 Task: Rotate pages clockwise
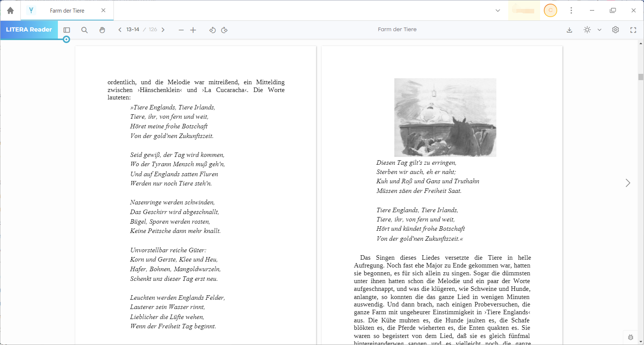pos(224,30)
